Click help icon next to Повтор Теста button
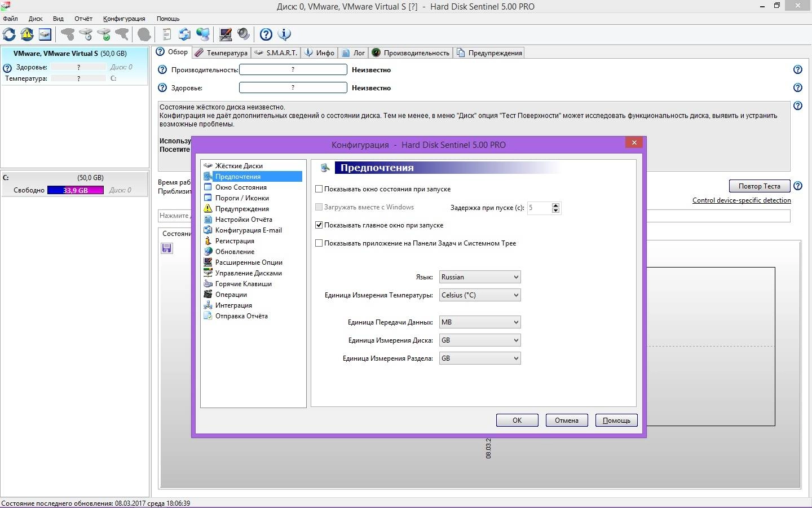 pos(798,186)
